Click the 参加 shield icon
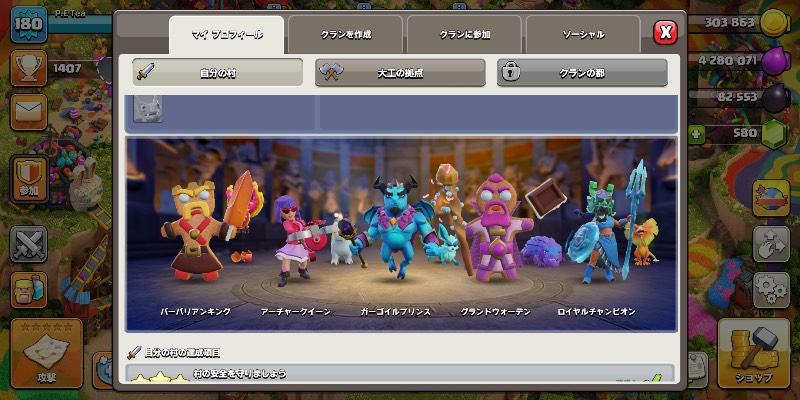800x400 pixels. pos(29,179)
